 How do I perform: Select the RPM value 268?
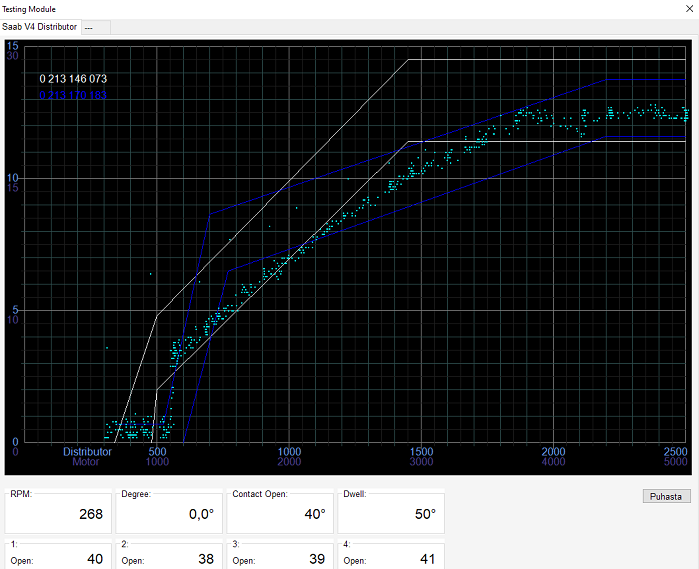[91, 514]
